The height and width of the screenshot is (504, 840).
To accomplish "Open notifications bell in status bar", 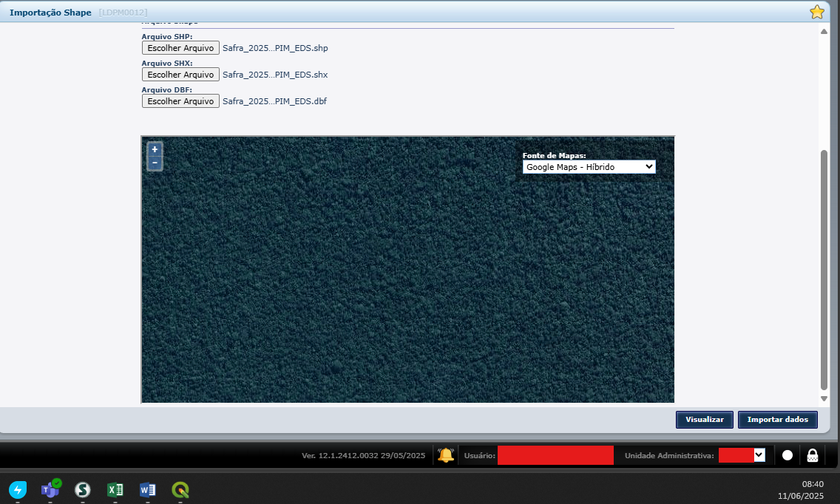I will click(446, 455).
